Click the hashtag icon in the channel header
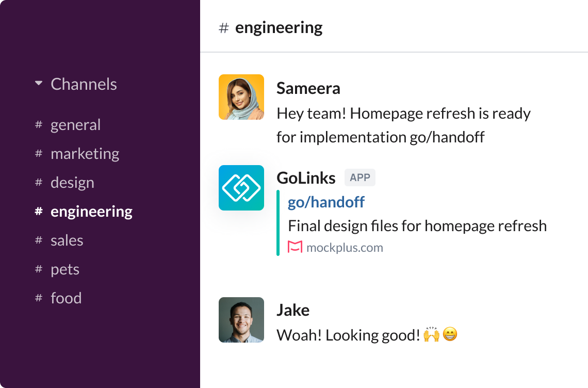The image size is (588, 388). point(223,28)
